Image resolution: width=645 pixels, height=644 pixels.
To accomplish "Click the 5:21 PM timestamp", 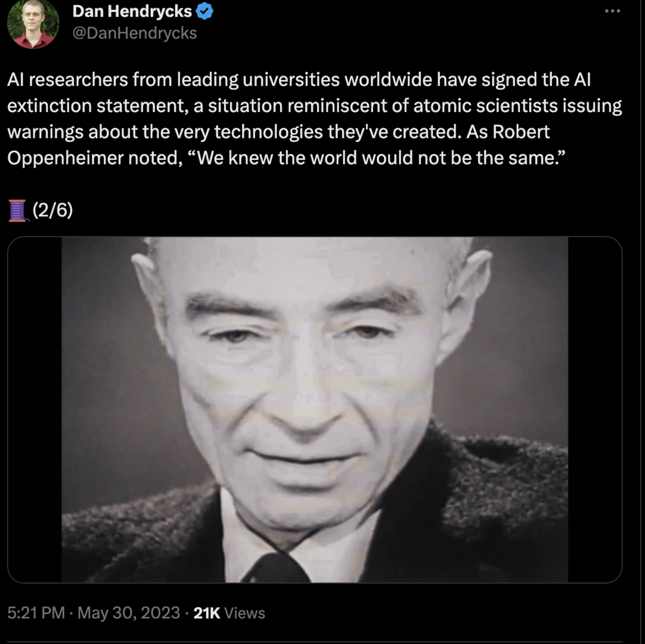I will (x=36, y=613).
